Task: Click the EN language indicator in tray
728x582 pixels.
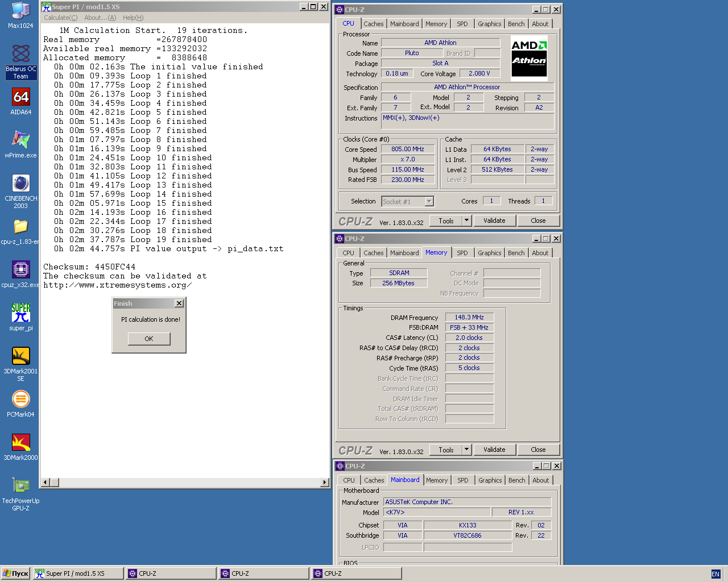Action: pos(715,574)
